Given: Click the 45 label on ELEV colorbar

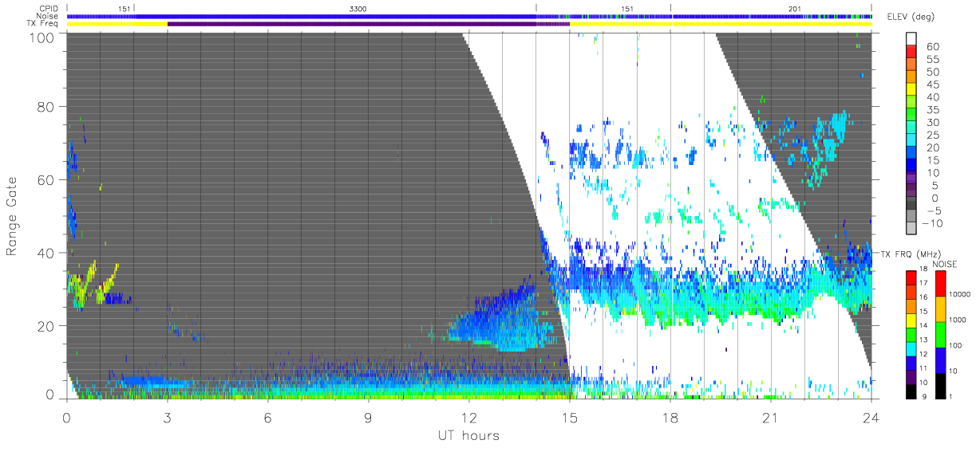Looking at the screenshot, I should coord(934,85).
